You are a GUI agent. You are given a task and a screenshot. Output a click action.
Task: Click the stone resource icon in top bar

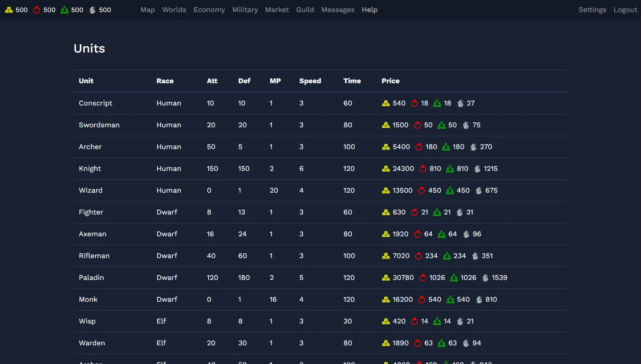click(92, 10)
